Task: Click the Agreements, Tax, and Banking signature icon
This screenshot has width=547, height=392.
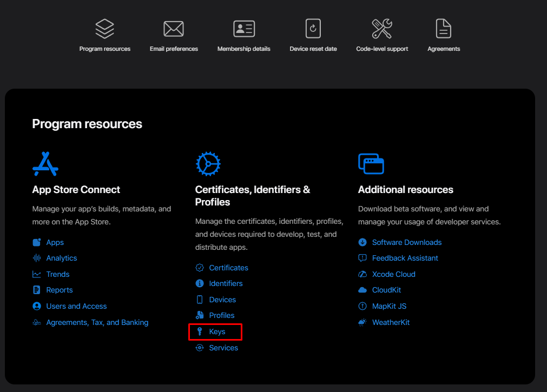Action: (x=37, y=323)
